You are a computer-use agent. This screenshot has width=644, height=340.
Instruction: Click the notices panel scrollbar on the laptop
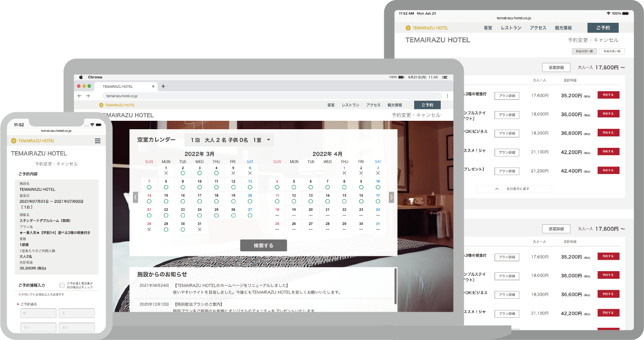(x=395, y=286)
